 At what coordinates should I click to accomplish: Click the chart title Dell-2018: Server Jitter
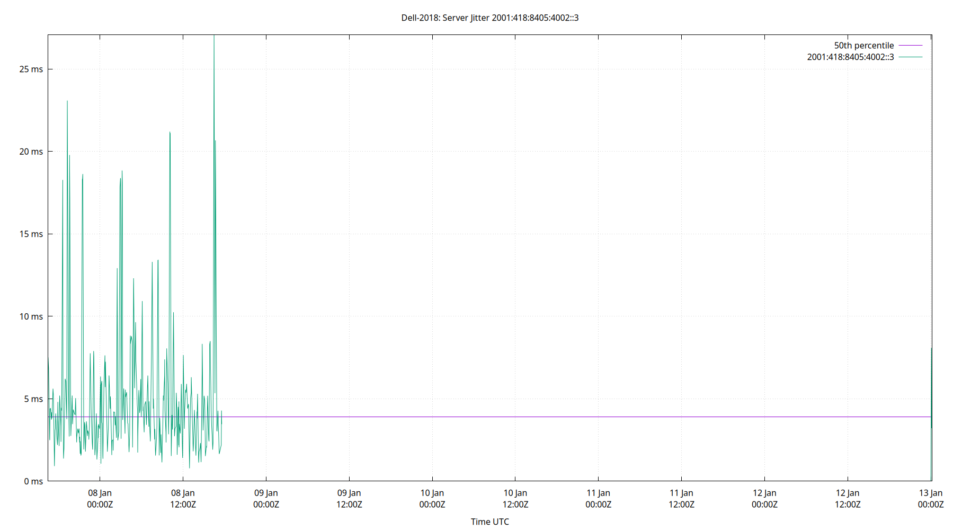490,17
